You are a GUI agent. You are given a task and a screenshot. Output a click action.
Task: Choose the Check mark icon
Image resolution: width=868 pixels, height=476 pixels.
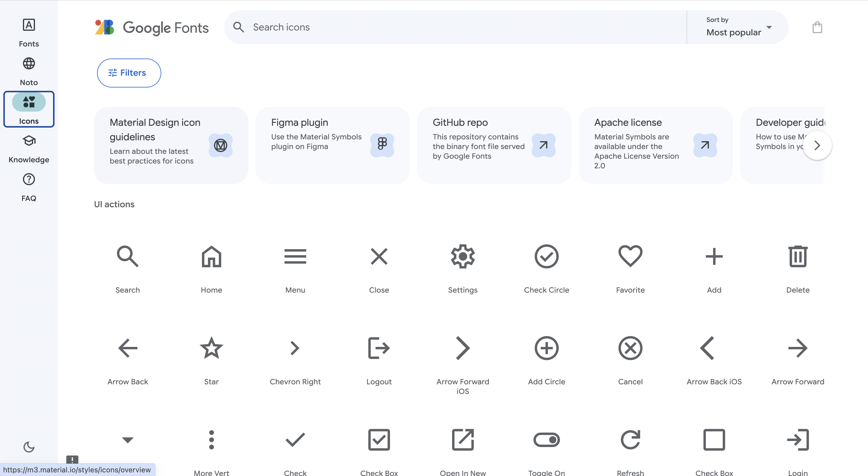coord(295,440)
